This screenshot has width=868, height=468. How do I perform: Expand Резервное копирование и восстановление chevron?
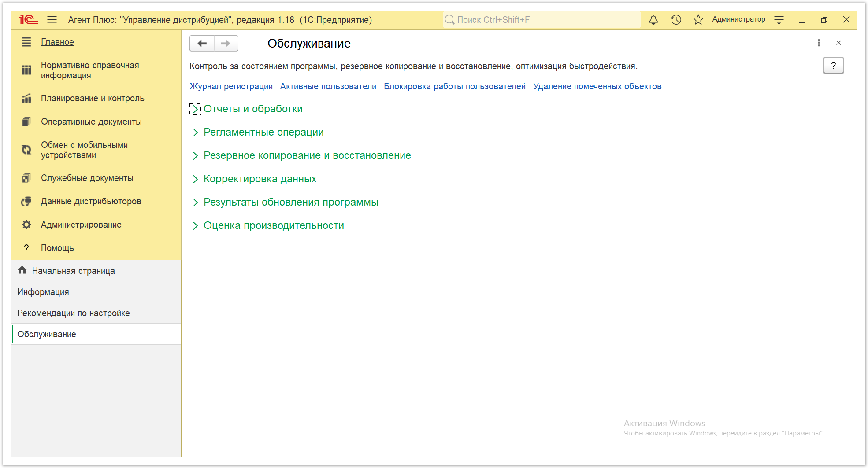click(x=195, y=156)
